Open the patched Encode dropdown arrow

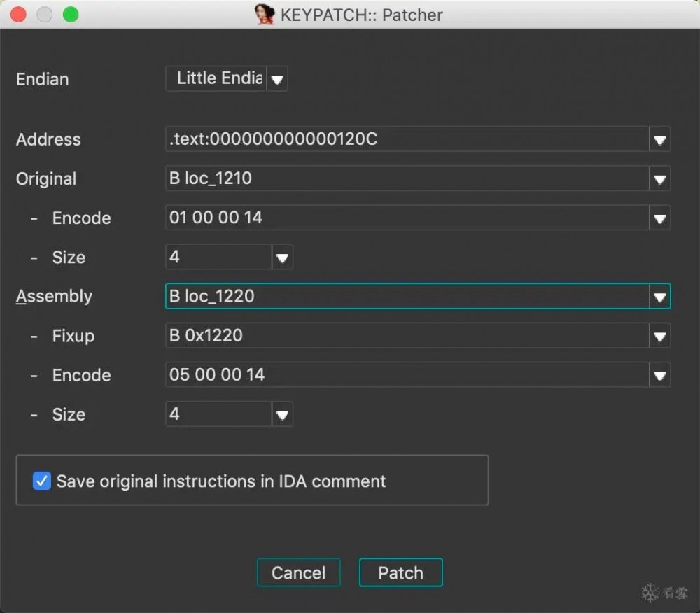coord(659,375)
